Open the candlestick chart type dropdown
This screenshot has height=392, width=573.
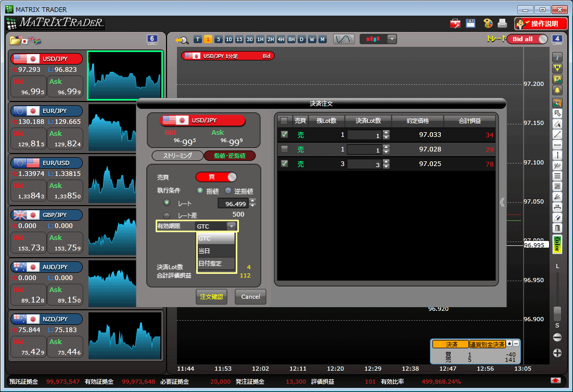coord(392,39)
